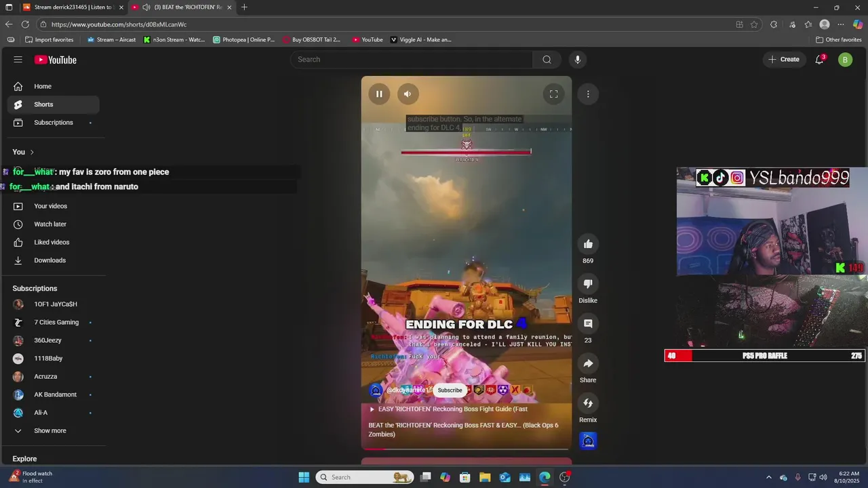868x488 pixels.
Task: Open linked video EASY 'RICHTOFEN' Reckoning Boss Fight Guide
Action: [x=448, y=409]
